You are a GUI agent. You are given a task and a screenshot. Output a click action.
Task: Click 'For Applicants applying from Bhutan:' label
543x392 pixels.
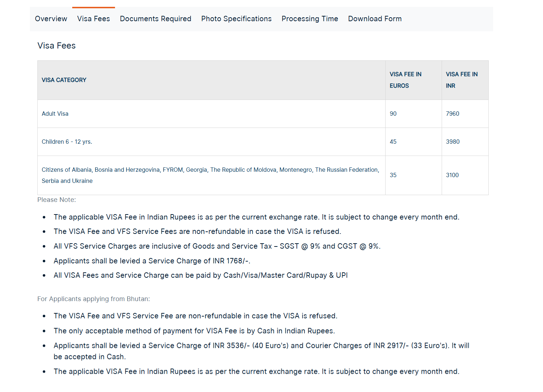[x=94, y=299]
